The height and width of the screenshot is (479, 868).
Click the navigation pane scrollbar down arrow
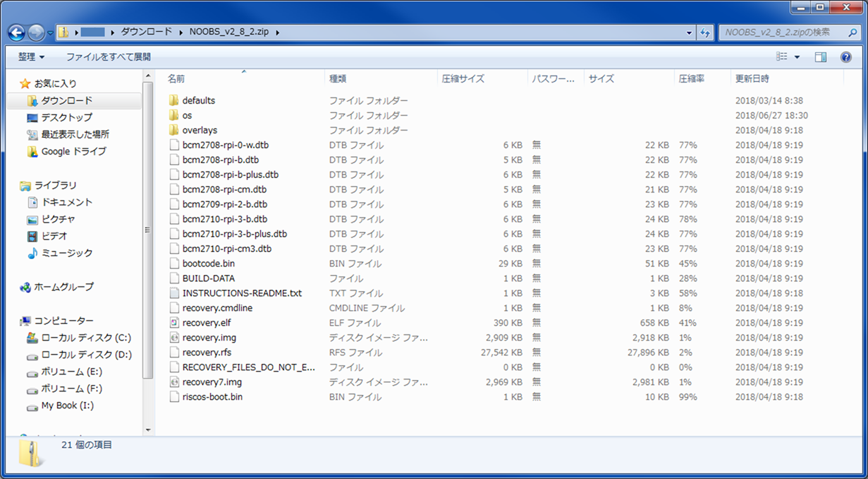tap(148, 430)
